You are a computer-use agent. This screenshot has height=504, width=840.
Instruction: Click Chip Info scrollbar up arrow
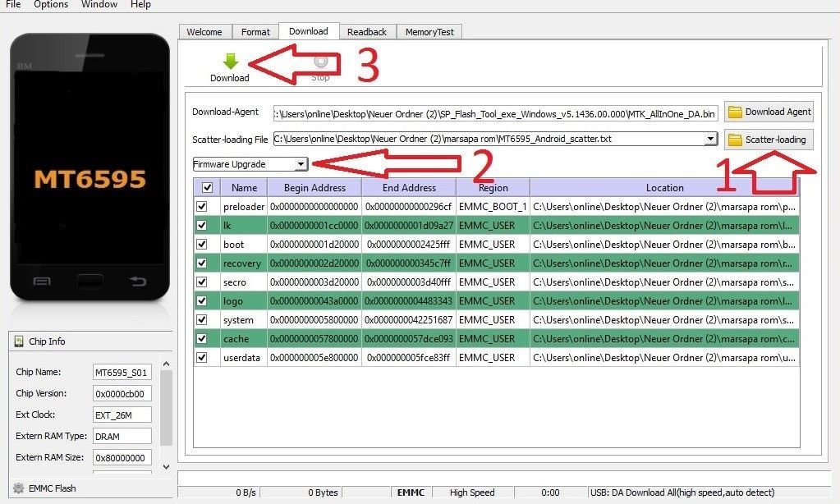(x=167, y=364)
